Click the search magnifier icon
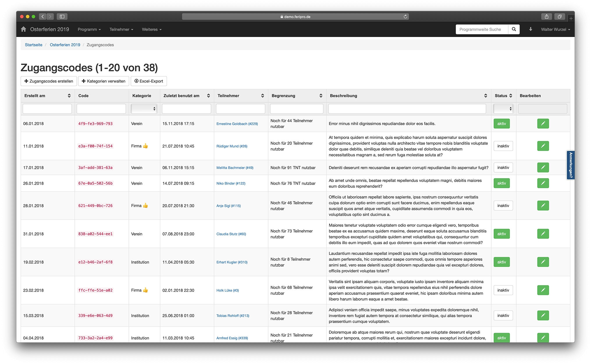This screenshot has height=364, width=591. click(x=514, y=29)
